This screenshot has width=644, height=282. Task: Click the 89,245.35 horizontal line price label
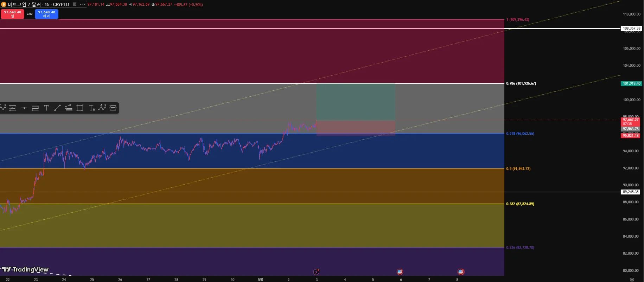(x=631, y=192)
